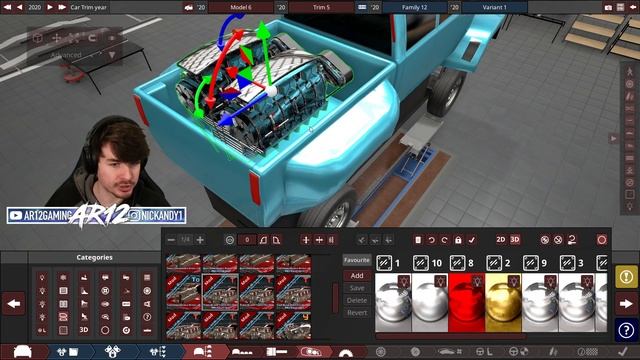
Task: Select the highlighted Mod engine fixture thumbnail
Action: [x=220, y=292]
